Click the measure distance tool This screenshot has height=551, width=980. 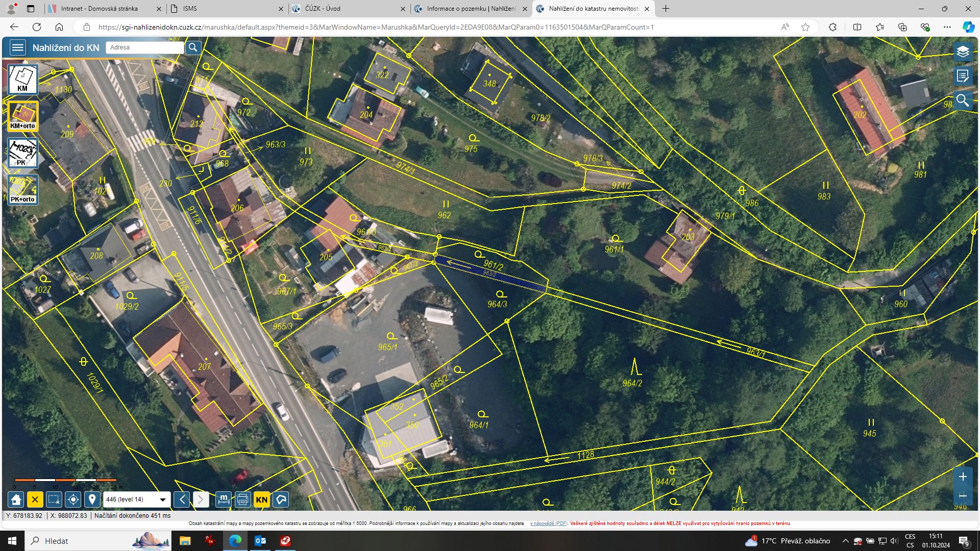[224, 499]
